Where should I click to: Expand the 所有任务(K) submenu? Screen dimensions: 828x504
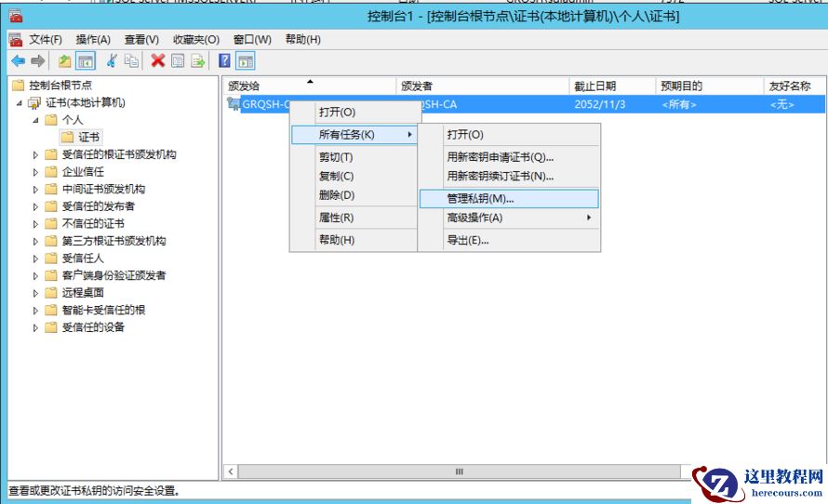click(x=354, y=135)
